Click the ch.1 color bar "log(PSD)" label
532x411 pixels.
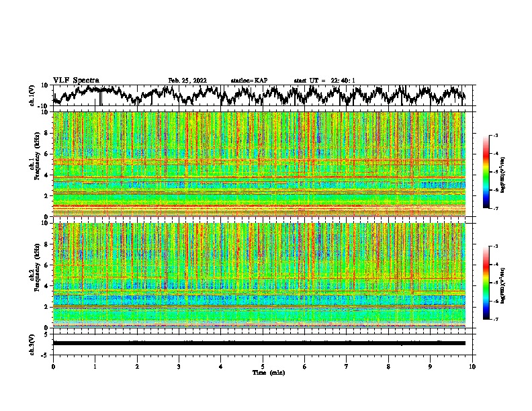[502, 175]
